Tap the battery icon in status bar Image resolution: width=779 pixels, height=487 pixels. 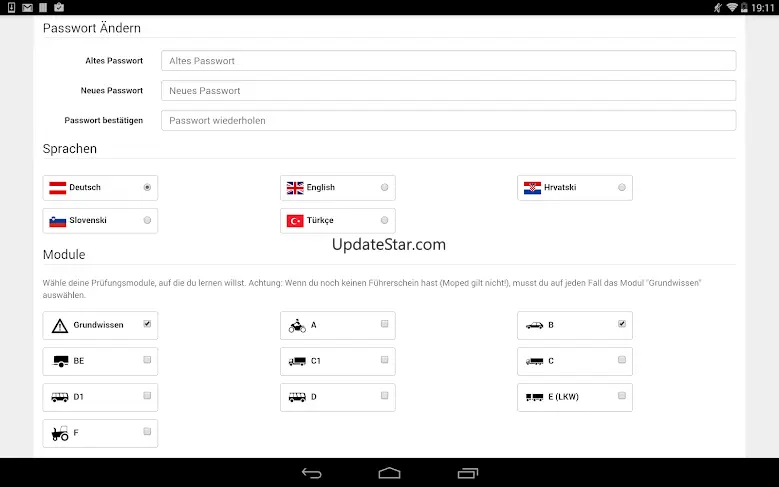tap(744, 7)
